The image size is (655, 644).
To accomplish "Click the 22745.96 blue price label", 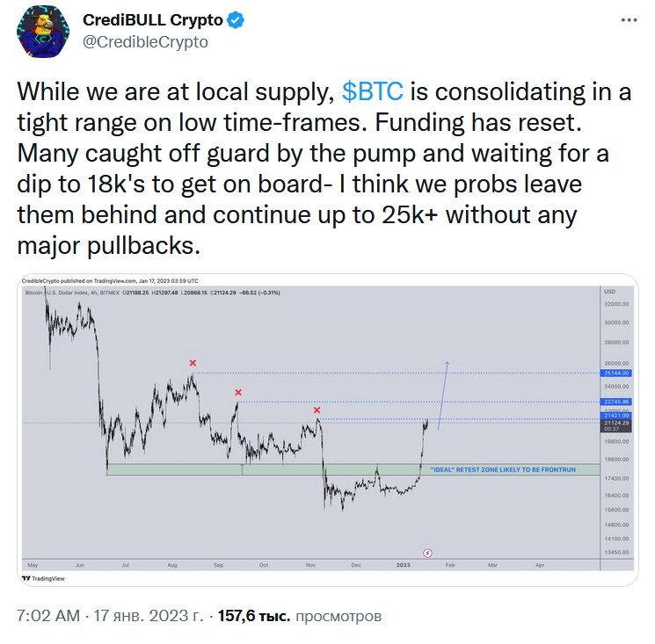I will click(x=616, y=402).
